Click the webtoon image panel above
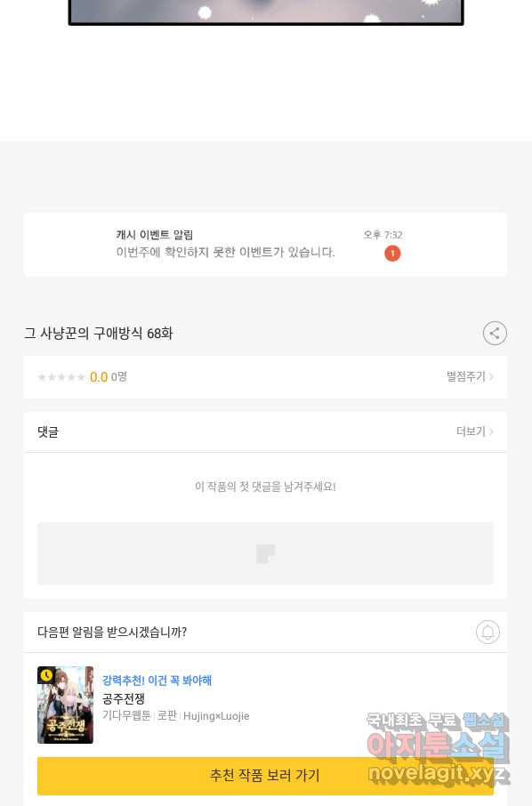Screen dimensions: 532x806 pos(266,12)
